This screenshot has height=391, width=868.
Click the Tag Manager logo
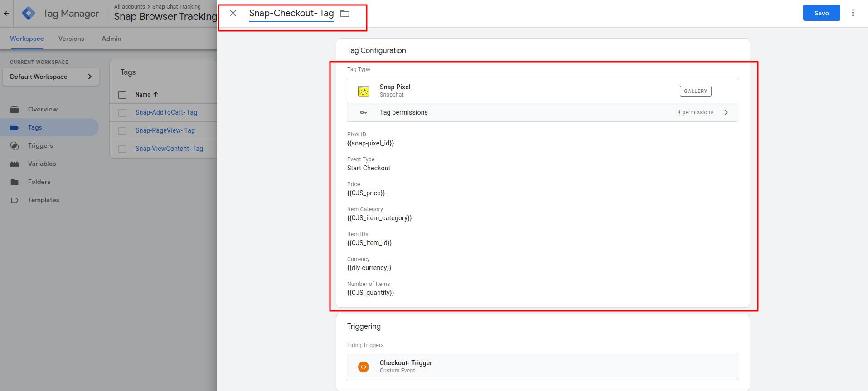tap(29, 14)
